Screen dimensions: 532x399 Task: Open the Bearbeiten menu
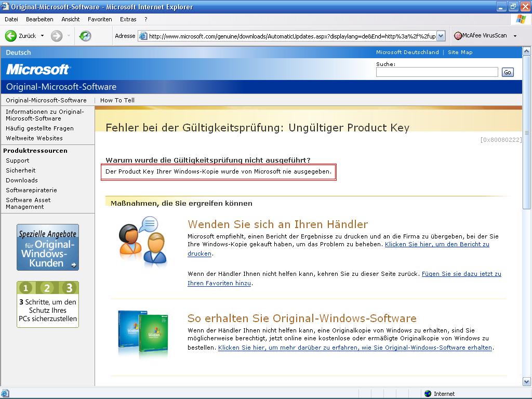[39, 19]
